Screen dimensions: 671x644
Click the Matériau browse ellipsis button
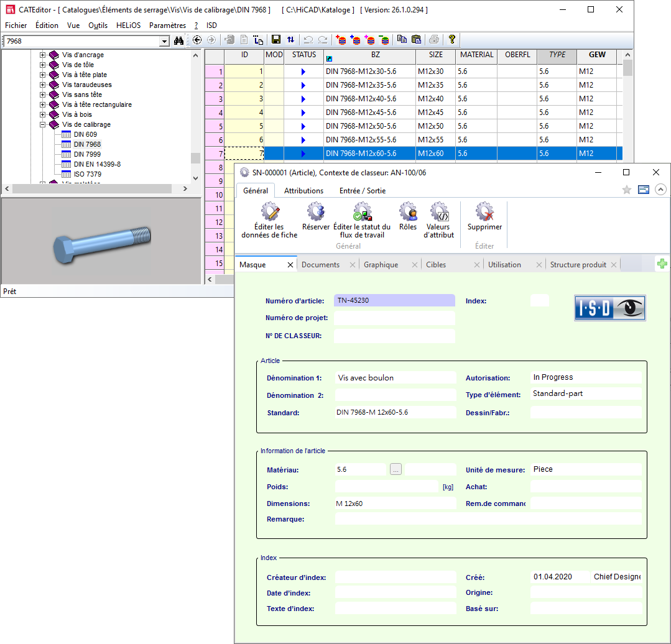[396, 469]
